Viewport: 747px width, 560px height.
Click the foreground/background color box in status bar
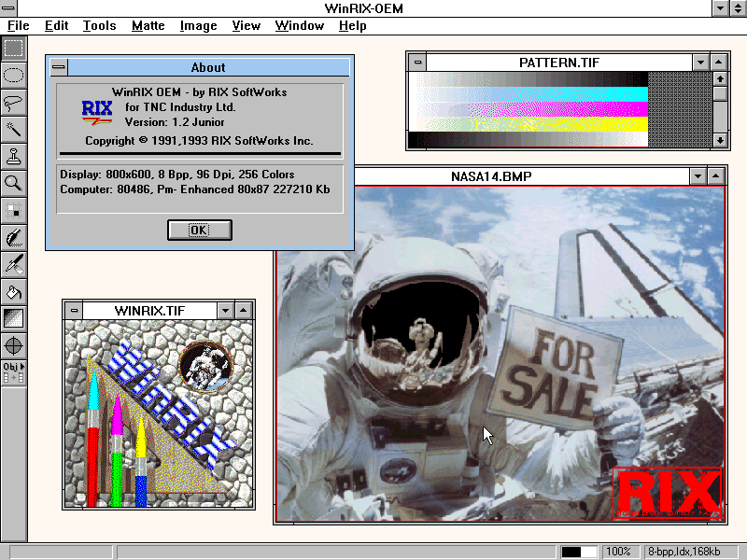pos(579,552)
